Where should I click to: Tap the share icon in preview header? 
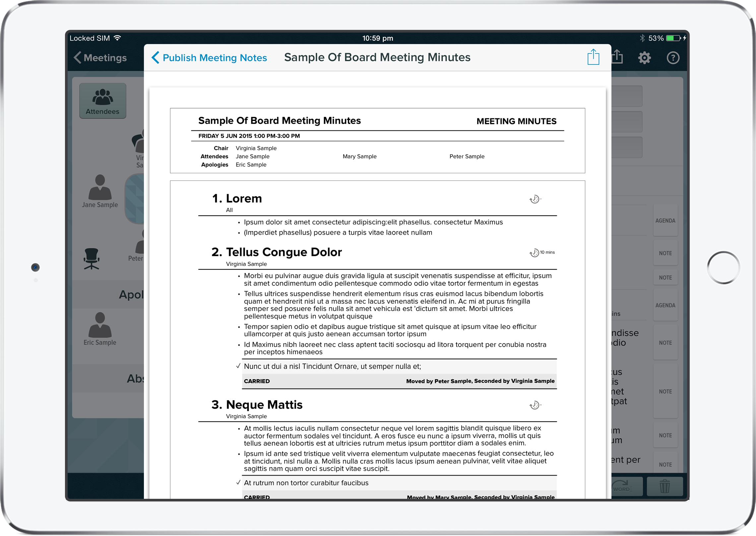pos(593,57)
